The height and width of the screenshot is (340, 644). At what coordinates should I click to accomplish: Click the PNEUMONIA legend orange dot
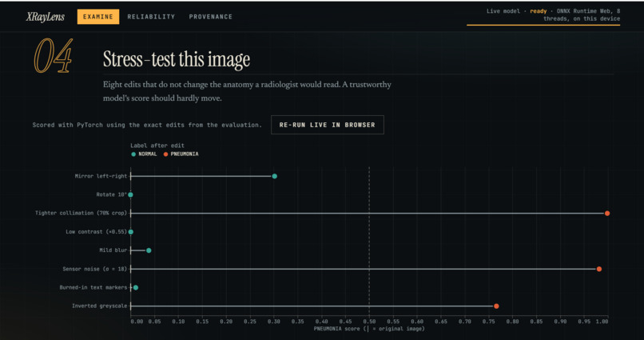[x=166, y=154]
